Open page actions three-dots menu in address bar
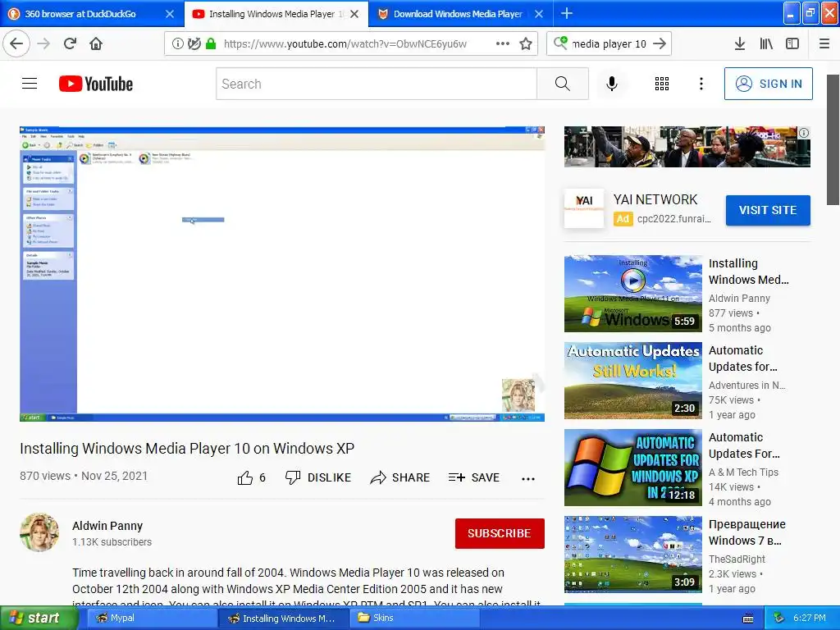Viewport: 840px width, 630px height. point(503,44)
